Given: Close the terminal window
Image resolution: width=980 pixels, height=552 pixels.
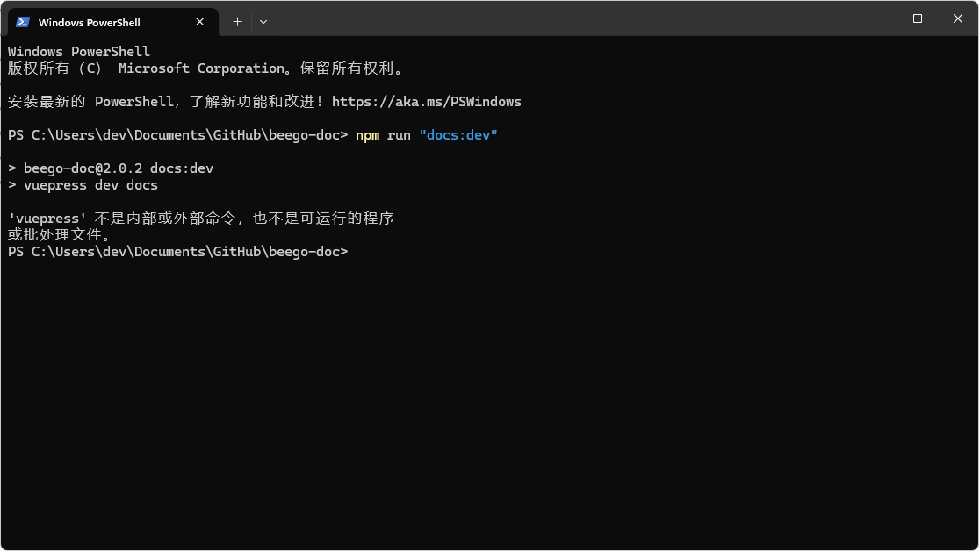Looking at the screenshot, I should coord(958,18).
